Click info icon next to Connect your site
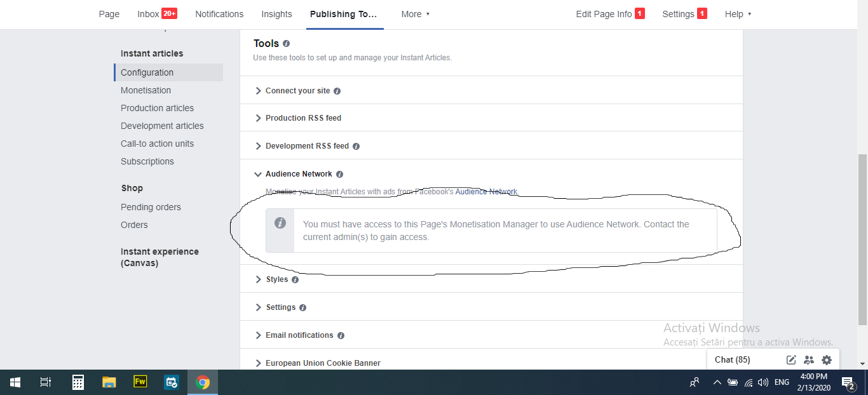The width and height of the screenshot is (868, 395). click(x=337, y=91)
